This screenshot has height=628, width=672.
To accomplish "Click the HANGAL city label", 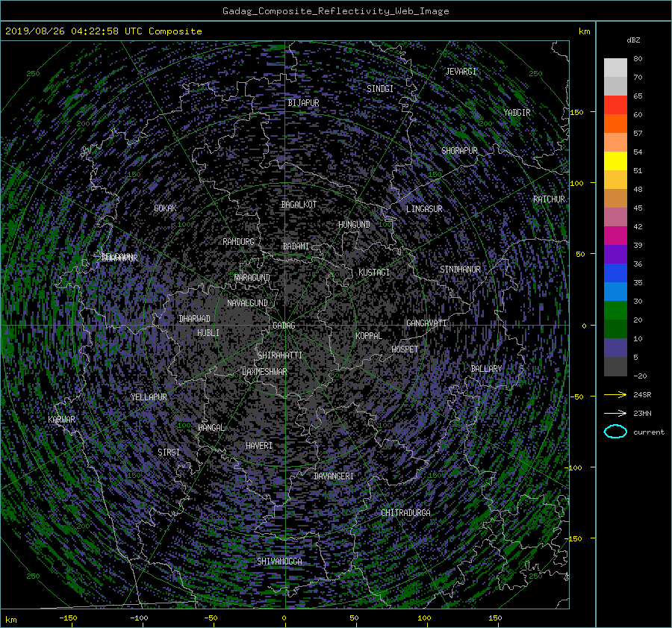I will pyautogui.click(x=211, y=428).
